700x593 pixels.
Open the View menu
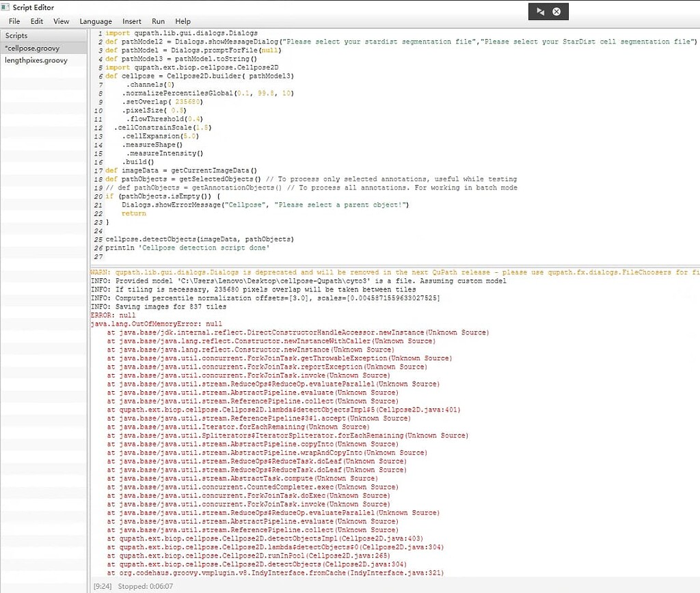tap(61, 21)
